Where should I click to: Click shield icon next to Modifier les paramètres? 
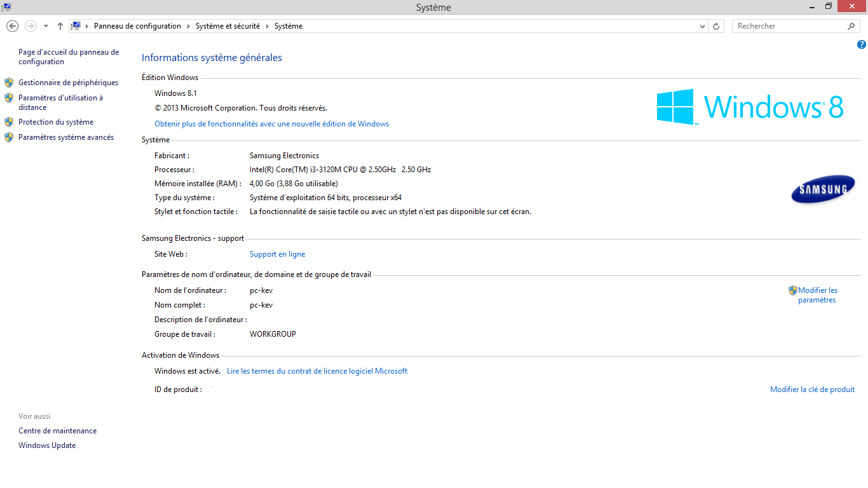coord(792,290)
